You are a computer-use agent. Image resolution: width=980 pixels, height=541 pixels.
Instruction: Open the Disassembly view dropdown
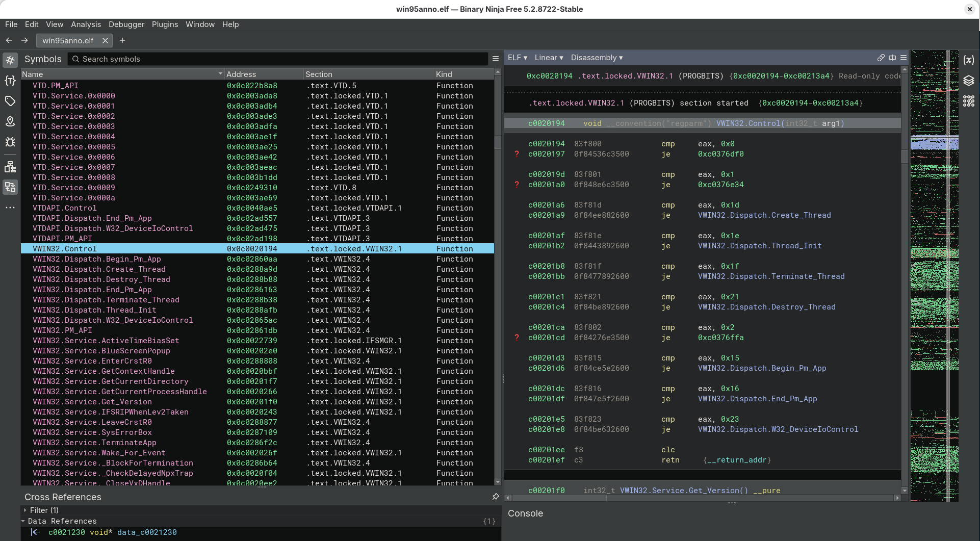[597, 58]
